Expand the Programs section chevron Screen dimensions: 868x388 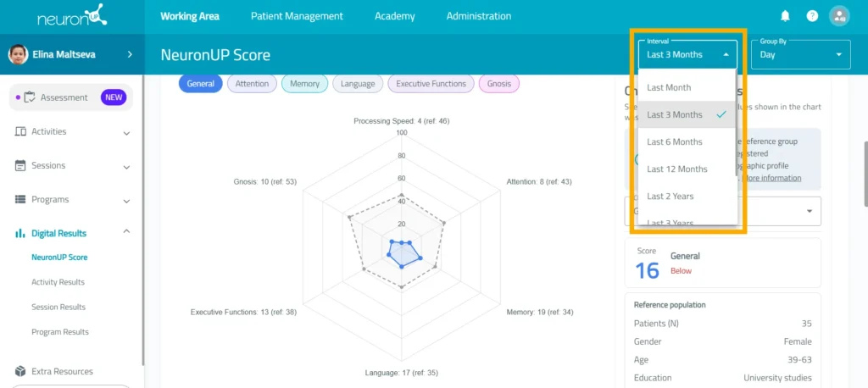point(127,201)
